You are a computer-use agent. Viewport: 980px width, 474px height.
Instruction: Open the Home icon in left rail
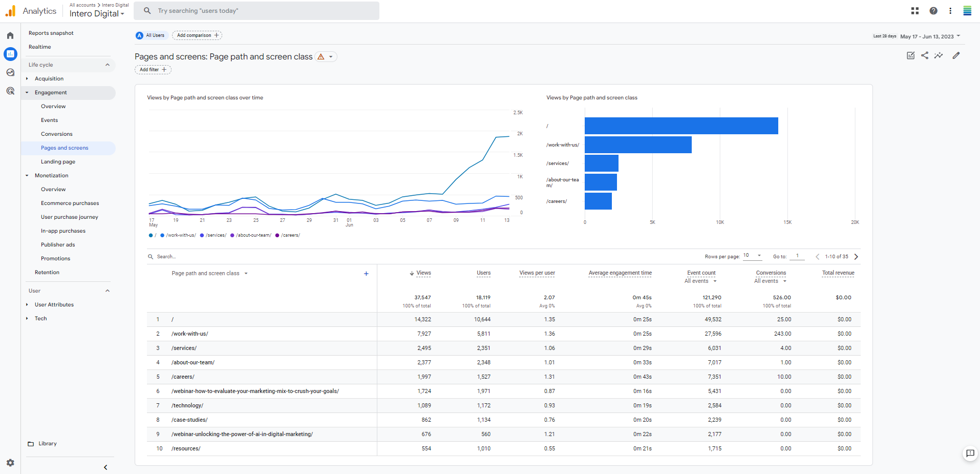(x=10, y=35)
